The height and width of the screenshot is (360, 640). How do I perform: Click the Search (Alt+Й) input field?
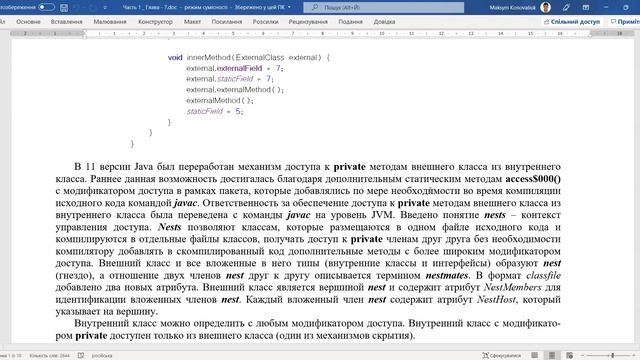pos(384,7)
